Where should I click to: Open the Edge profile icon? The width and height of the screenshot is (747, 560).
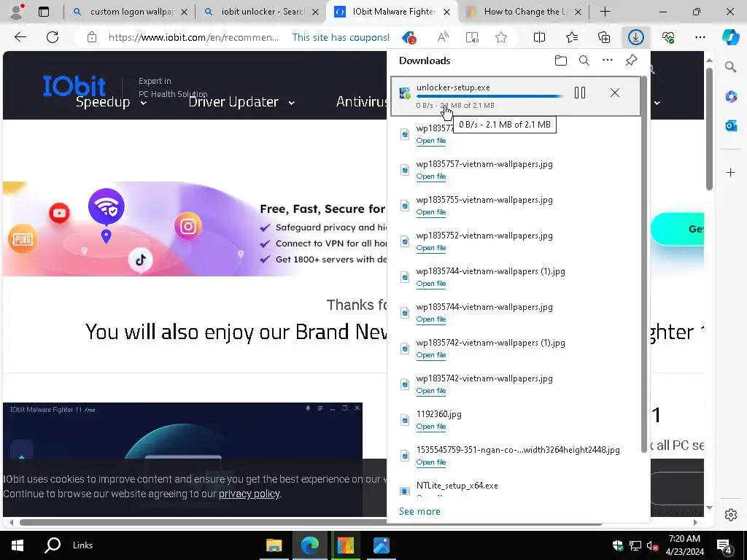tap(18, 12)
